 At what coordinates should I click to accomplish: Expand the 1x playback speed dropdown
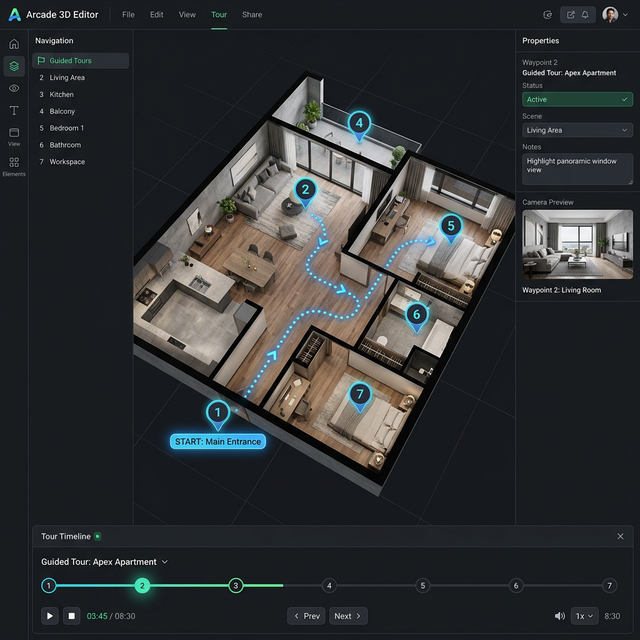pyautogui.click(x=584, y=616)
